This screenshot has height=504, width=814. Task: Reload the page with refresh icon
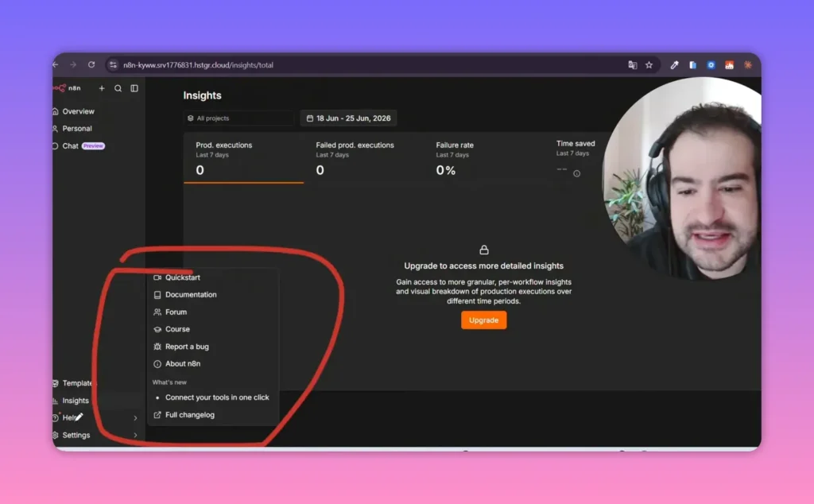91,65
